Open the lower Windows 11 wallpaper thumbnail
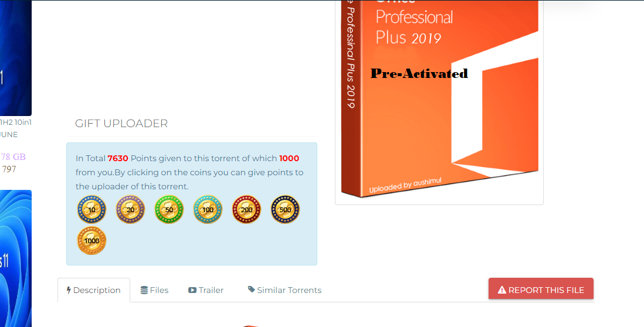Screen dimensions: 644x327 click(16, 258)
